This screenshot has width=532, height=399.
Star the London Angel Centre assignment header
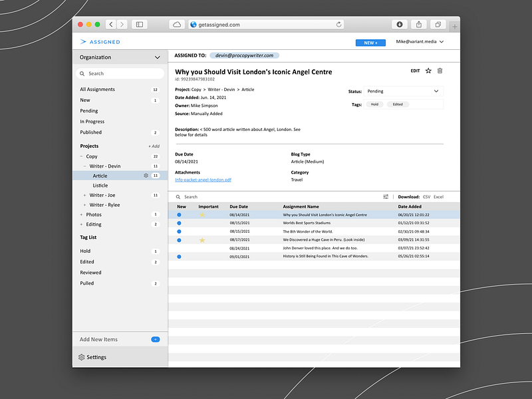coord(428,71)
